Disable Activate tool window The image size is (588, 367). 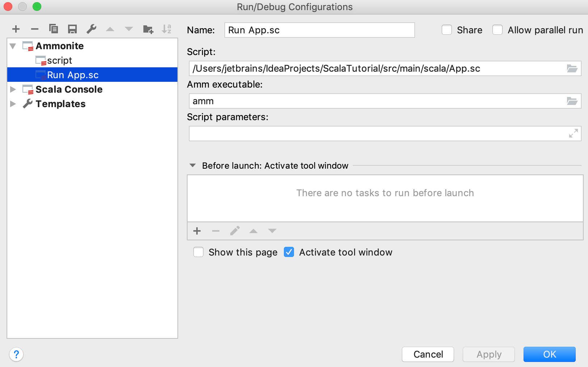click(289, 252)
